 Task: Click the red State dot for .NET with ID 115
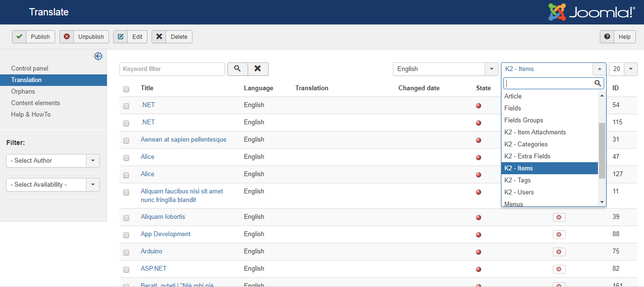coord(478,123)
